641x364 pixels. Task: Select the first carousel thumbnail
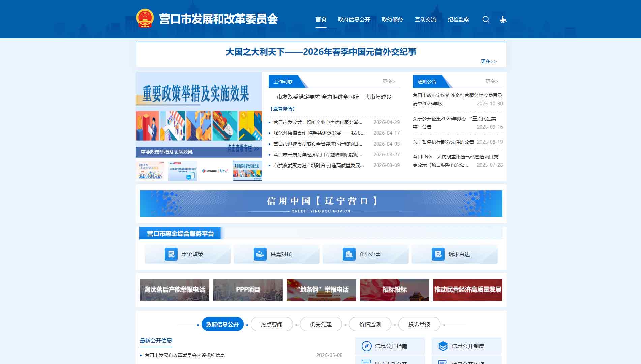tap(150, 171)
